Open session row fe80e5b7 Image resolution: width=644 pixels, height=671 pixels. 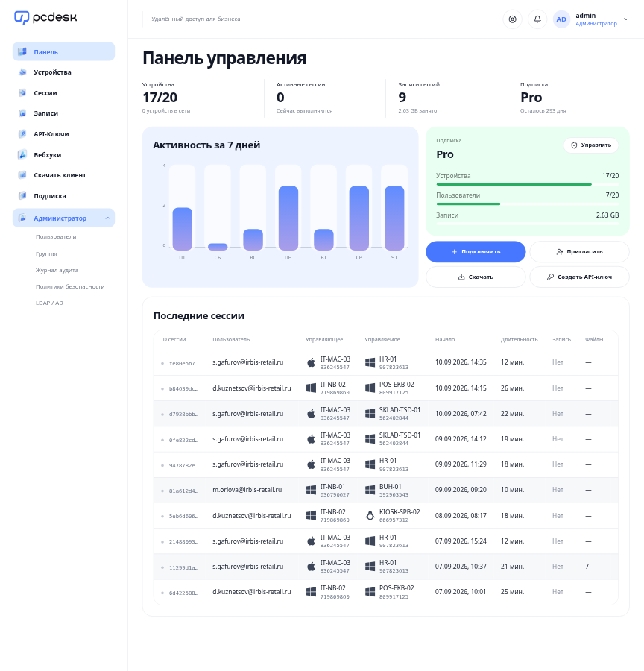point(385,362)
